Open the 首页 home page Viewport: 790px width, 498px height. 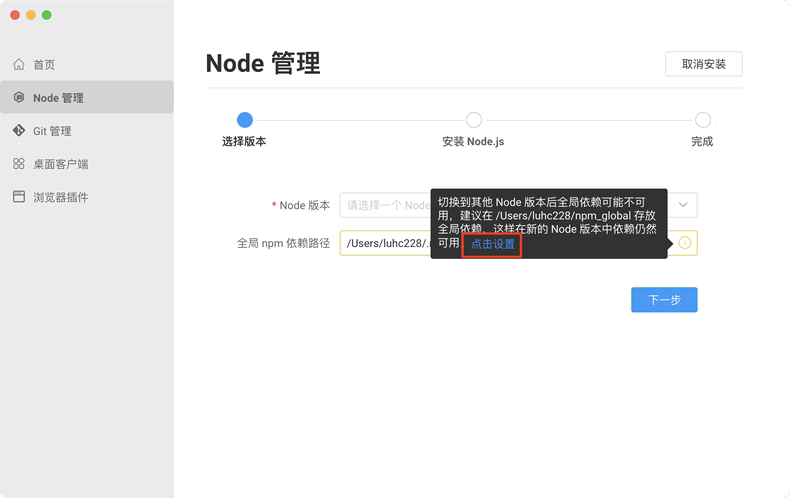coord(87,65)
